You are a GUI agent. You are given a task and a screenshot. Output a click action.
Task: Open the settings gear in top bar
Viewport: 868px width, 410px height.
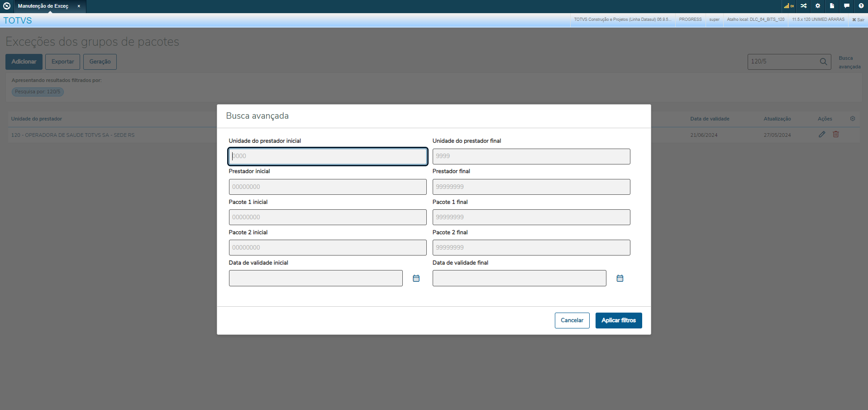tap(818, 6)
